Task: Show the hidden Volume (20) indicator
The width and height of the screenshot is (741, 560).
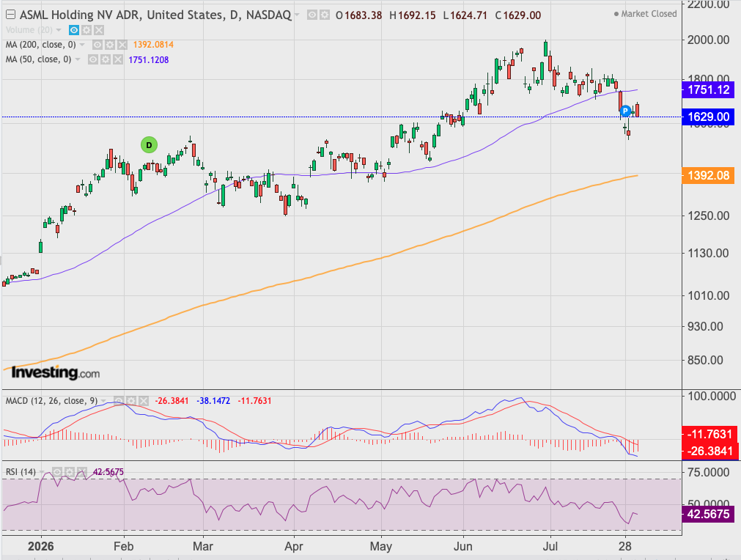Action: pyautogui.click(x=74, y=30)
